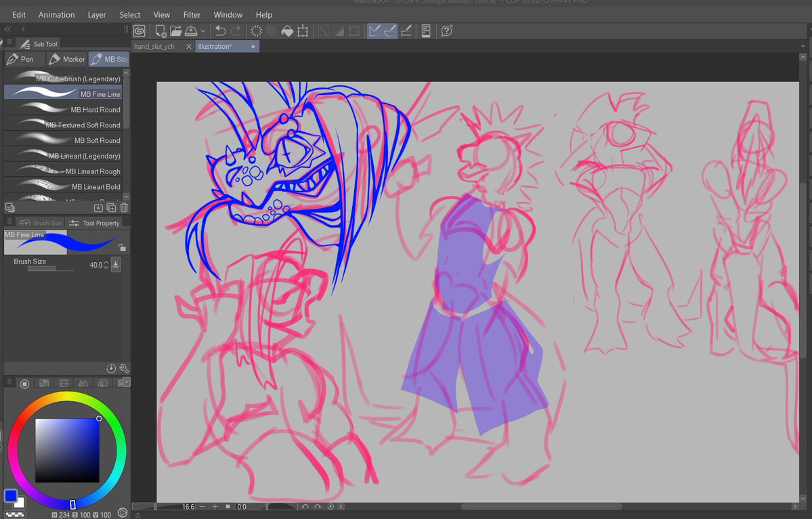
Task: Click the invert selected area icon
Action: tap(339, 31)
